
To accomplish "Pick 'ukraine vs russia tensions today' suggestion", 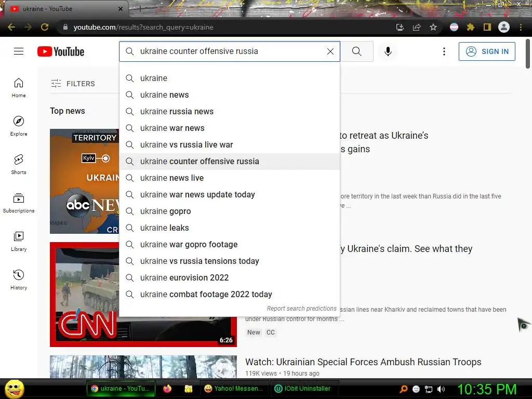I will coord(230,261).
